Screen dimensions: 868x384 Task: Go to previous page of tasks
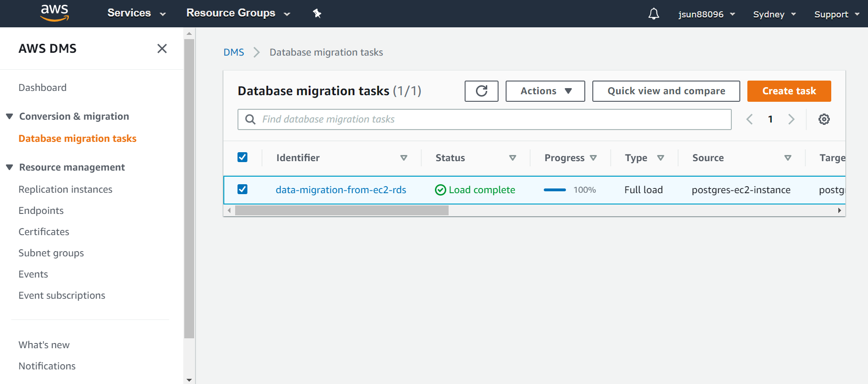(749, 119)
